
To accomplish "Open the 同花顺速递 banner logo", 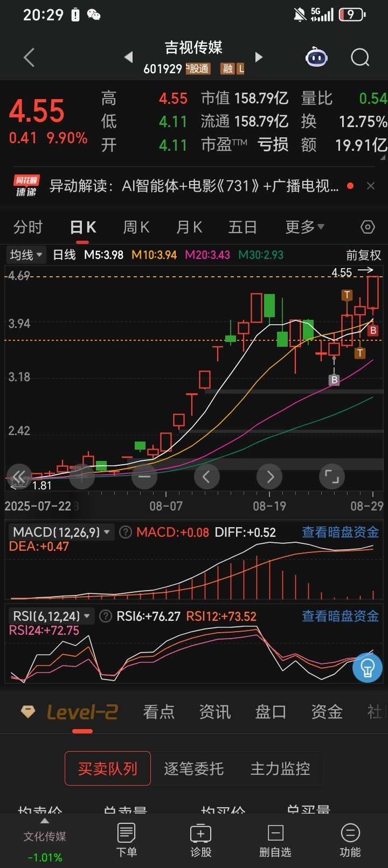I will [26, 186].
